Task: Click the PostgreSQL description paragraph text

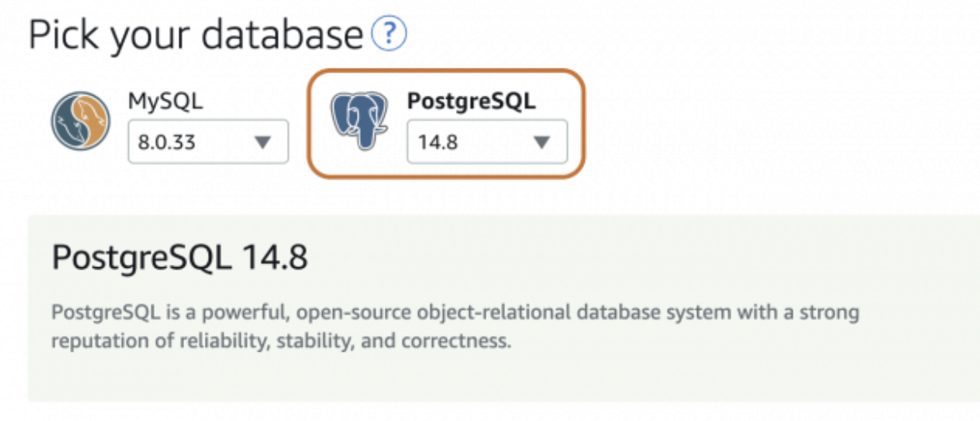Action: [x=454, y=326]
